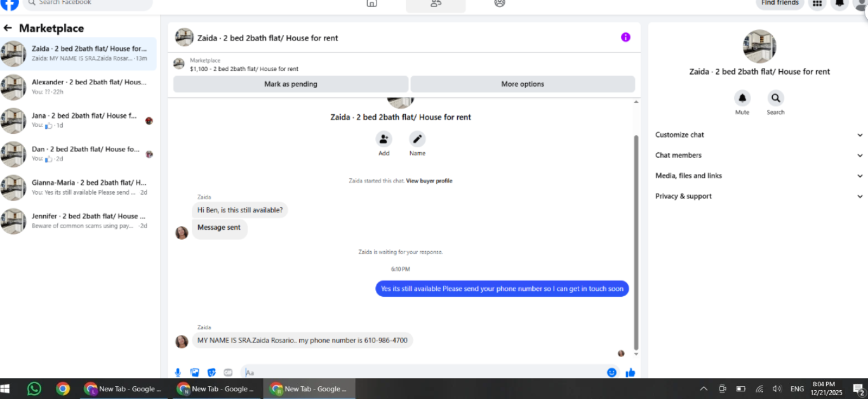The height and width of the screenshot is (399, 868).
Task: Click More options button
Action: [x=523, y=84]
